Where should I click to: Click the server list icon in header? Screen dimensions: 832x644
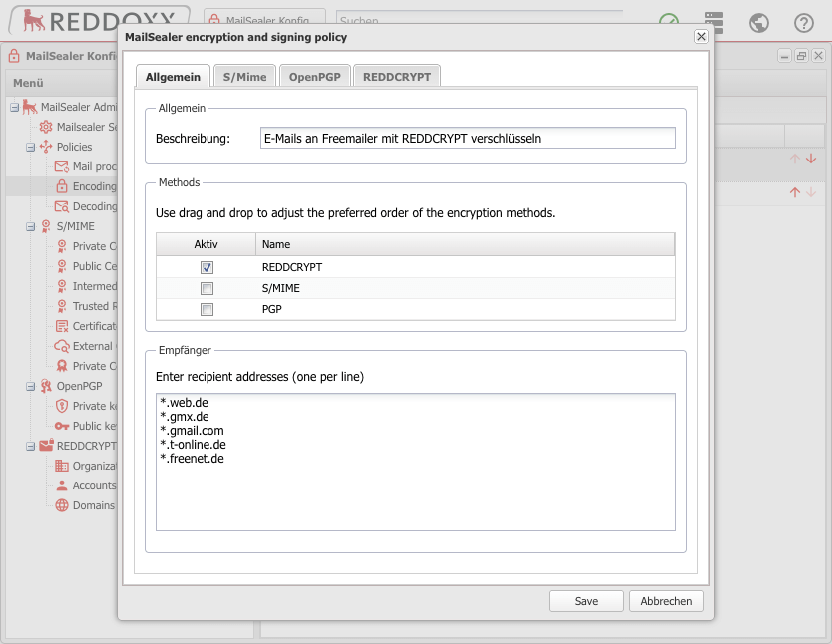[714, 23]
